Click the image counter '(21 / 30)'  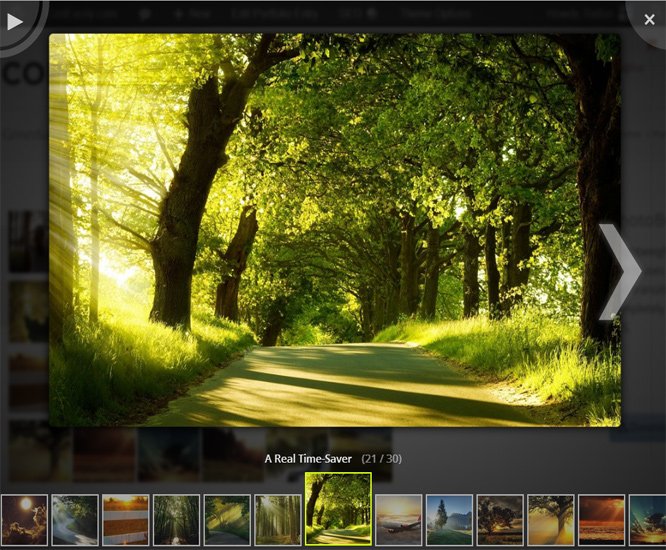coord(381,459)
